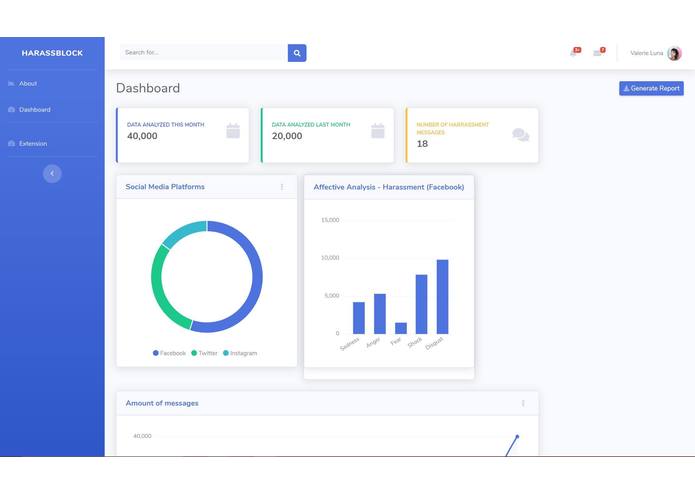Click the 'DATA ANALYZED THIS MONTH' label
Screen dimensions: 695x494
pos(166,125)
